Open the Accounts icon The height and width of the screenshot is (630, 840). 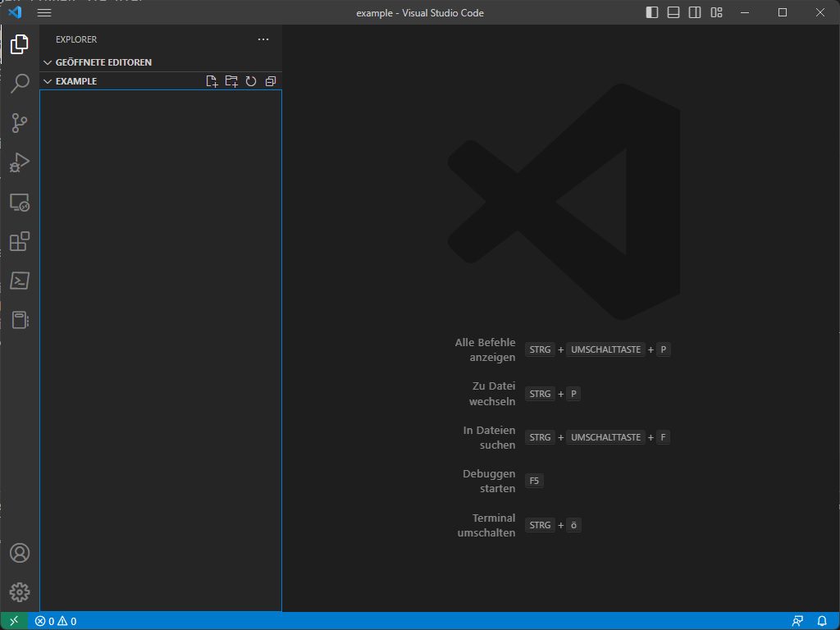point(20,553)
